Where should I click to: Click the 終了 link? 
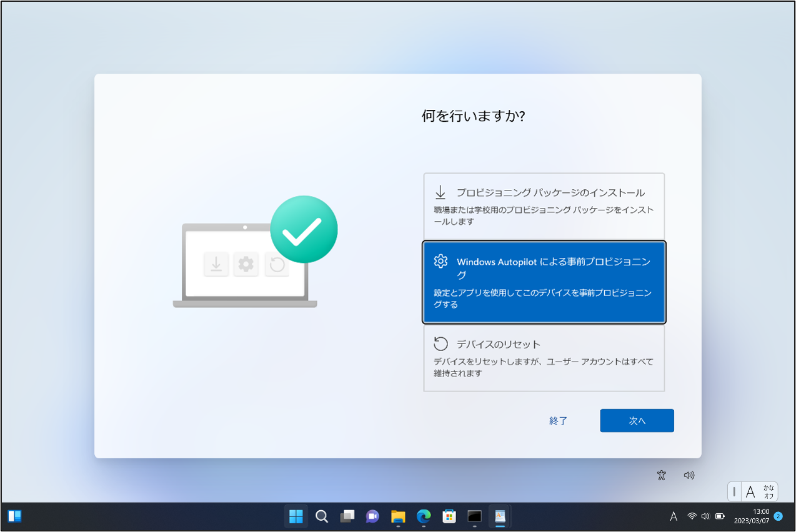tap(557, 421)
